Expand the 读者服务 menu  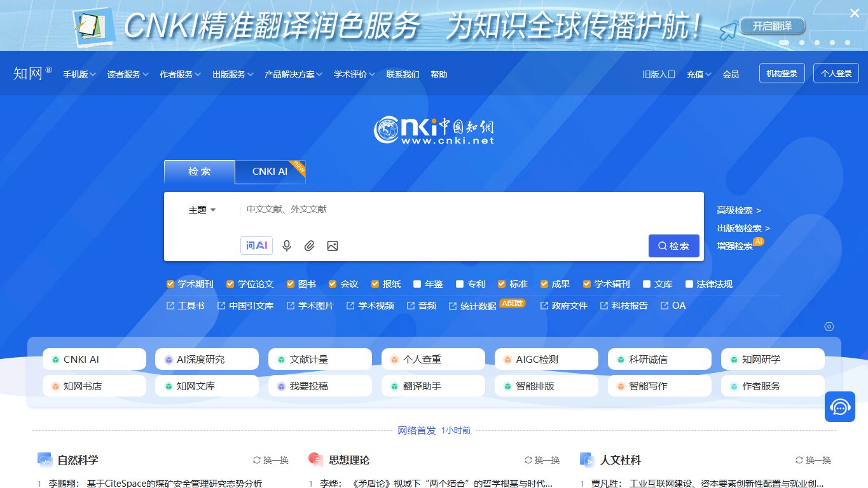point(128,74)
